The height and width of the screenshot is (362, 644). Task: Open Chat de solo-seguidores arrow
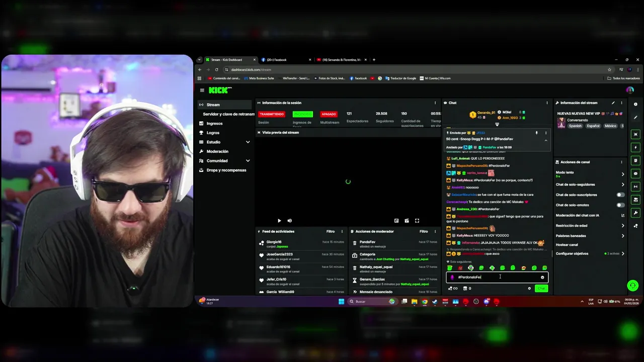click(x=623, y=185)
